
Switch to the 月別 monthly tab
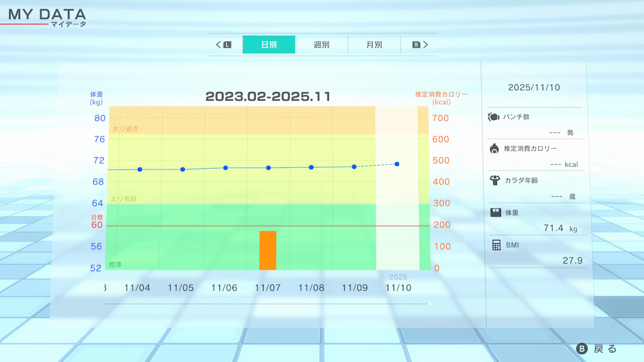click(374, 45)
